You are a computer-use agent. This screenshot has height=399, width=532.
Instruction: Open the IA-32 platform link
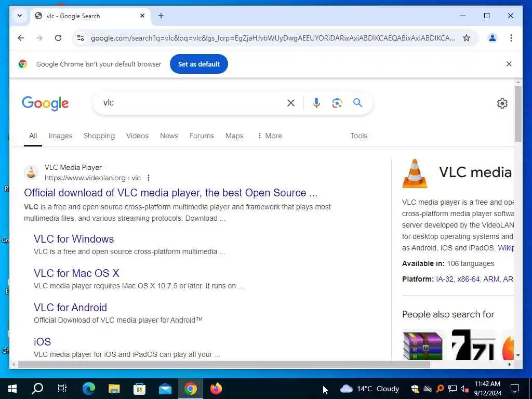[445, 279]
